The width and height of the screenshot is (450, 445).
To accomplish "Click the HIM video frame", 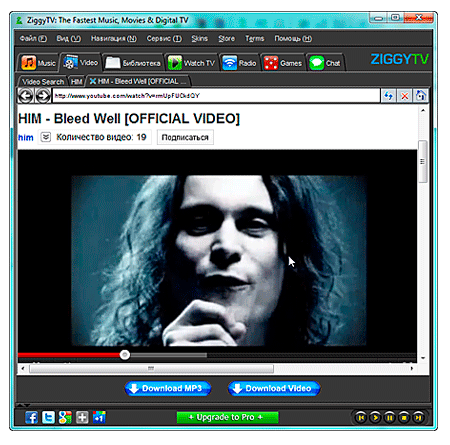I will [x=218, y=261].
